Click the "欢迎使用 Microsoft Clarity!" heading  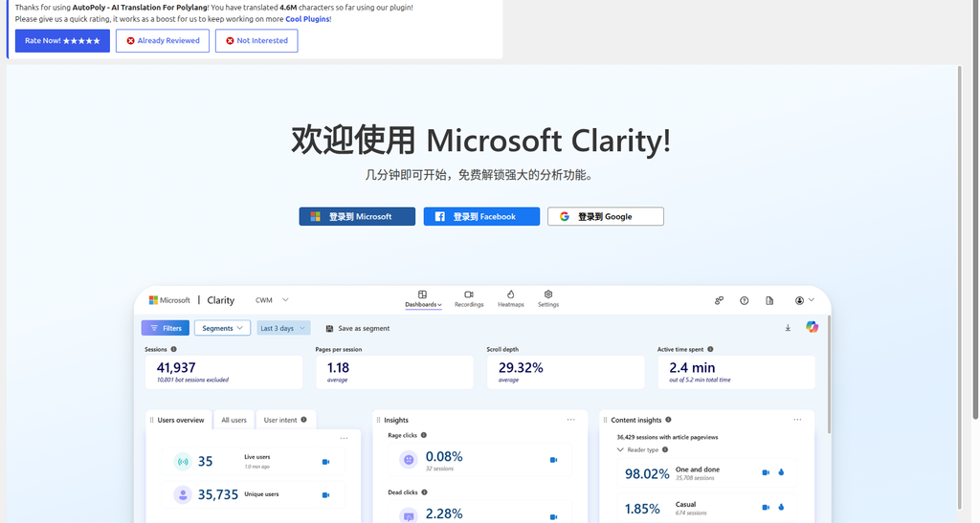point(481,140)
